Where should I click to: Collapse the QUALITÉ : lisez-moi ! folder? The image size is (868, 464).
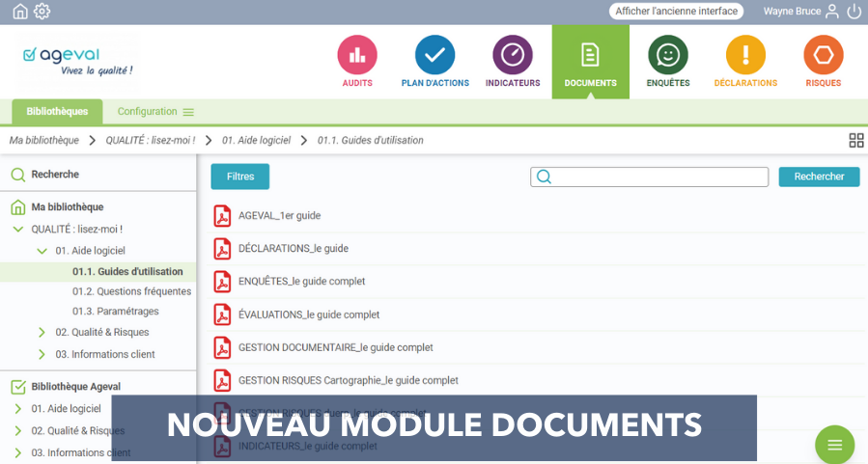(17, 229)
